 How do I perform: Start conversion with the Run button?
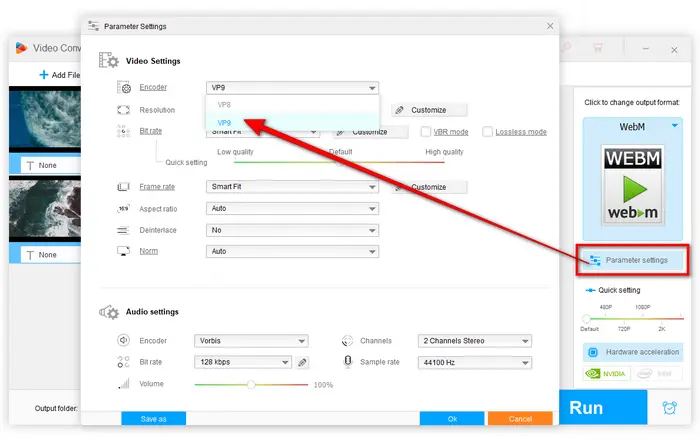[x=603, y=407]
